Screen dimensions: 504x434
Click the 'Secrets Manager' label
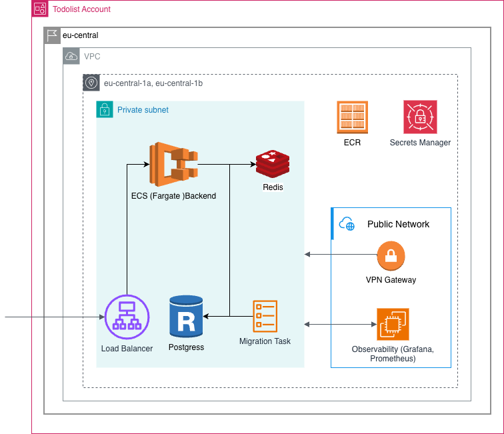[420, 143]
